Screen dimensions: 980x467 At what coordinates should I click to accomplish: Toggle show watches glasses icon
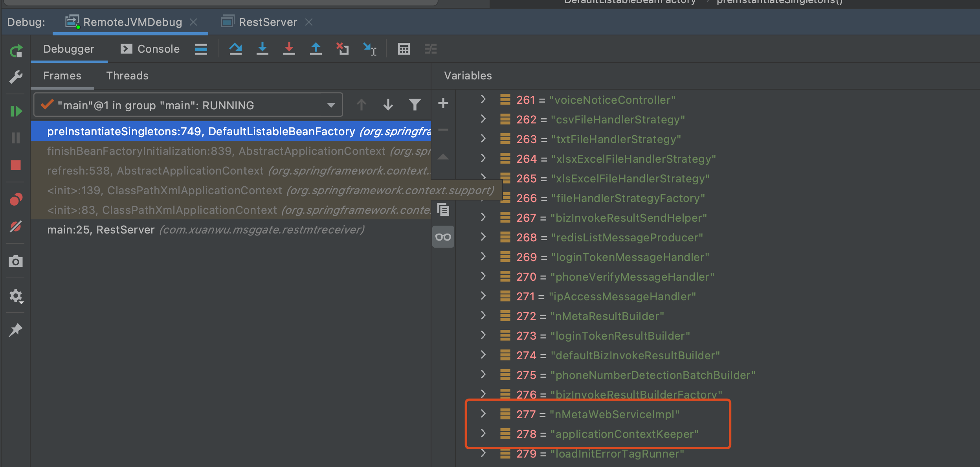[x=443, y=237]
